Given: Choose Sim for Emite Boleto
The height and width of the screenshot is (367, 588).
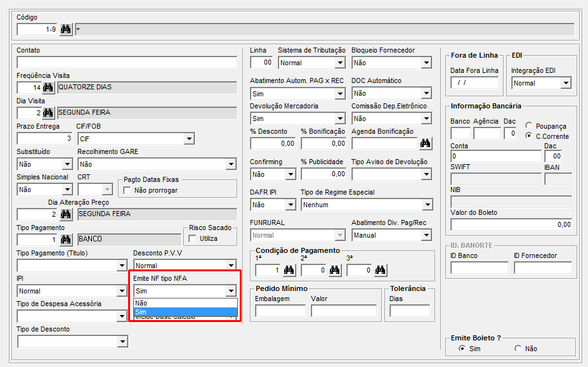Looking at the screenshot, I should tap(462, 349).
